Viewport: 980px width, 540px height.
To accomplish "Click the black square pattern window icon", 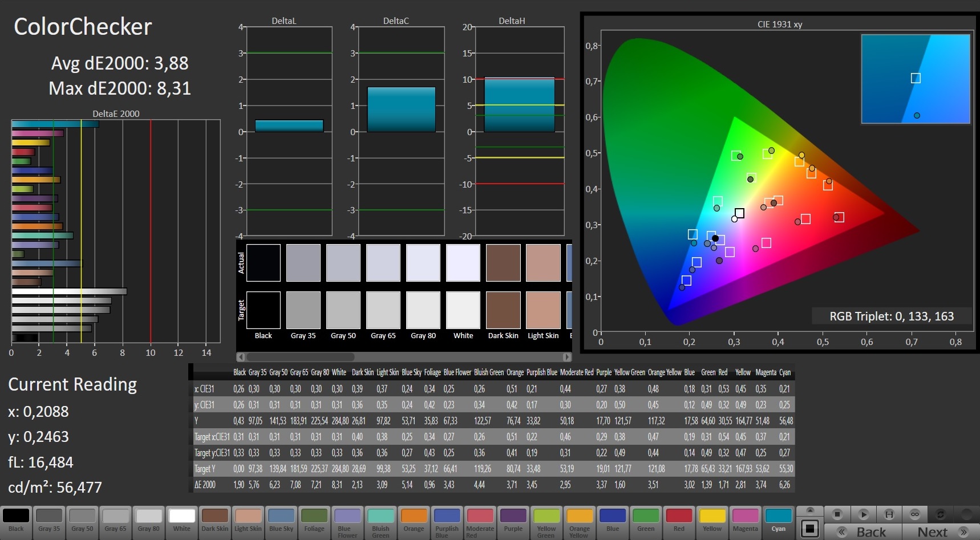I will pyautogui.click(x=809, y=528).
